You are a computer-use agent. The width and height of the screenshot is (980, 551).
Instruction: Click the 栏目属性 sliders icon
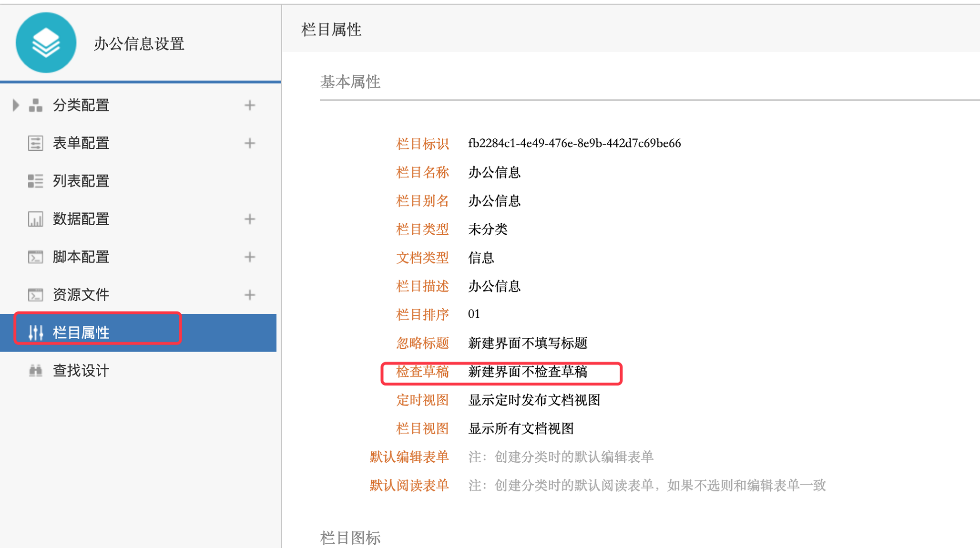click(36, 333)
